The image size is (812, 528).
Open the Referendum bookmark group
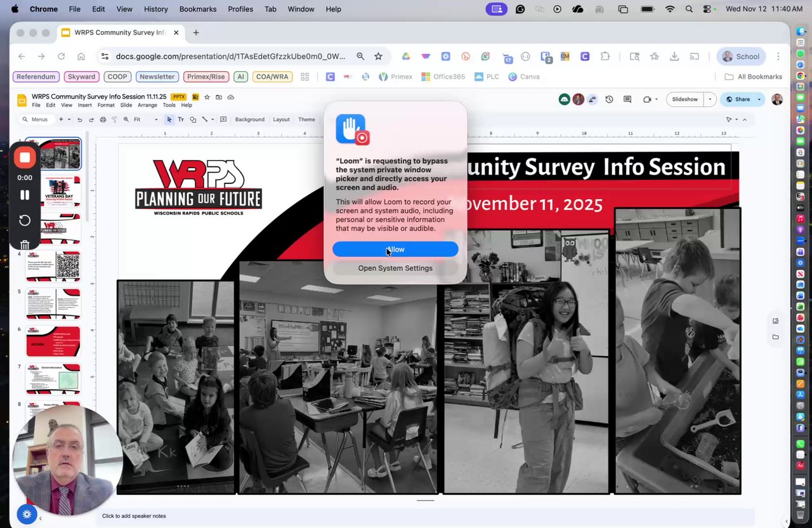pos(36,77)
